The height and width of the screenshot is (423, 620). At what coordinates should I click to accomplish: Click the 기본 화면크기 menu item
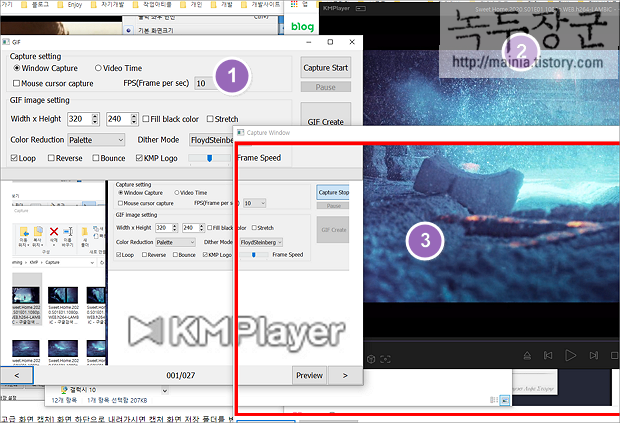156,30
